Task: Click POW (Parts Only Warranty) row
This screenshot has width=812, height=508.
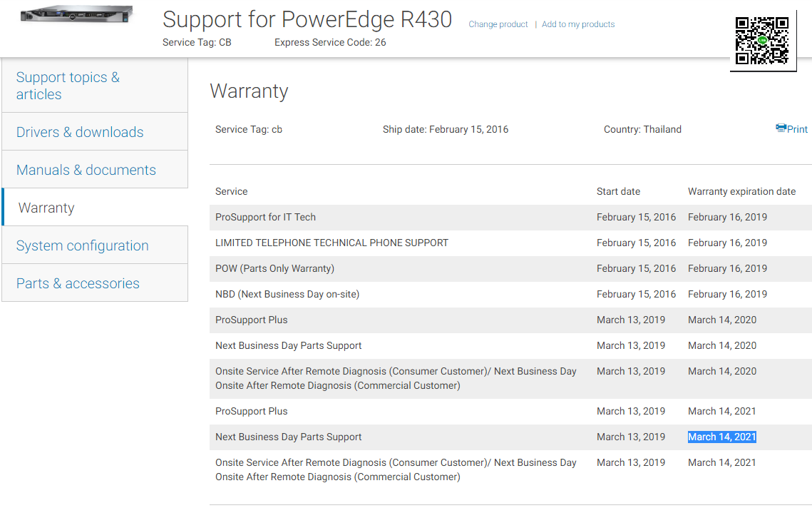Action: pyautogui.click(x=510, y=268)
